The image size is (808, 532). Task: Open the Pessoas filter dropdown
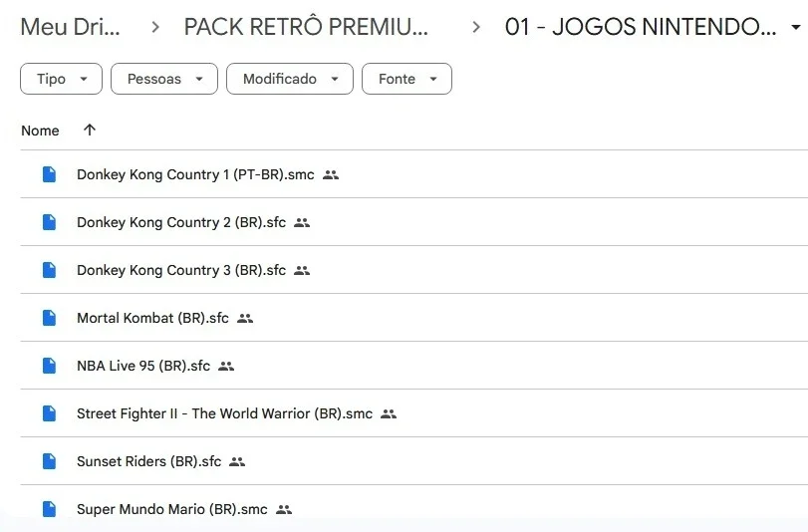(164, 79)
